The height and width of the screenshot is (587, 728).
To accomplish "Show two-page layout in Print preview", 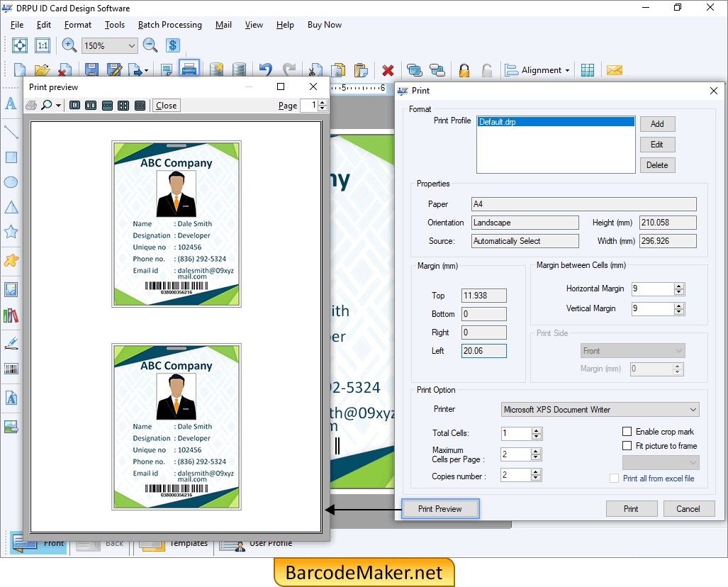I will click(91, 106).
